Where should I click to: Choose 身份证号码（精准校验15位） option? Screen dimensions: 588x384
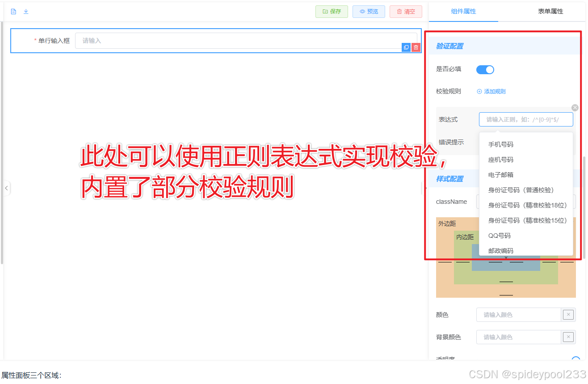pyautogui.click(x=526, y=220)
